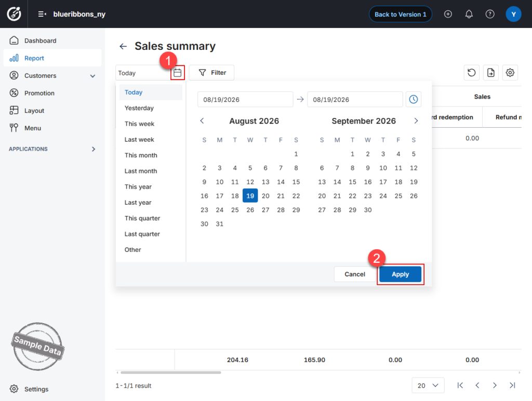
Task: Select August 31 in the calendar
Action: [220, 224]
